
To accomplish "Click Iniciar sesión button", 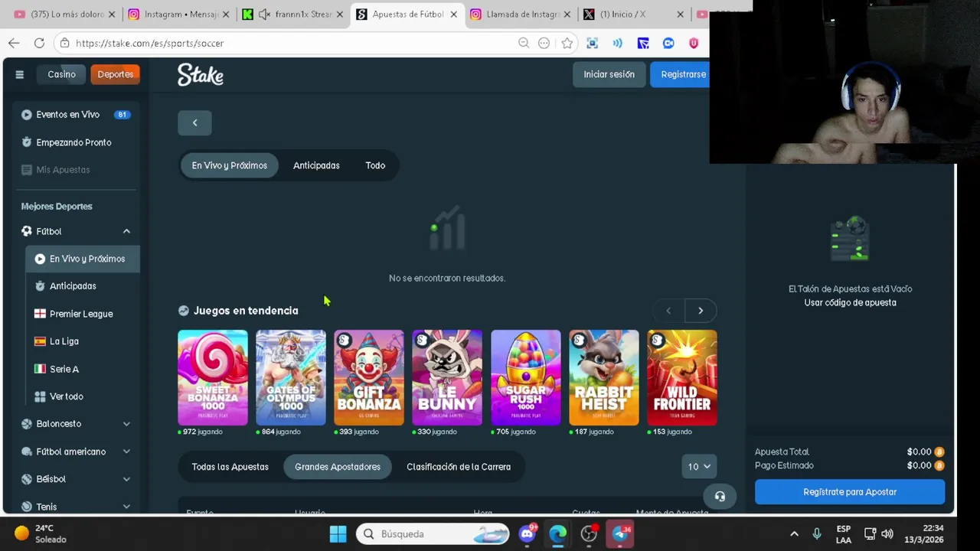I will 609,74.
